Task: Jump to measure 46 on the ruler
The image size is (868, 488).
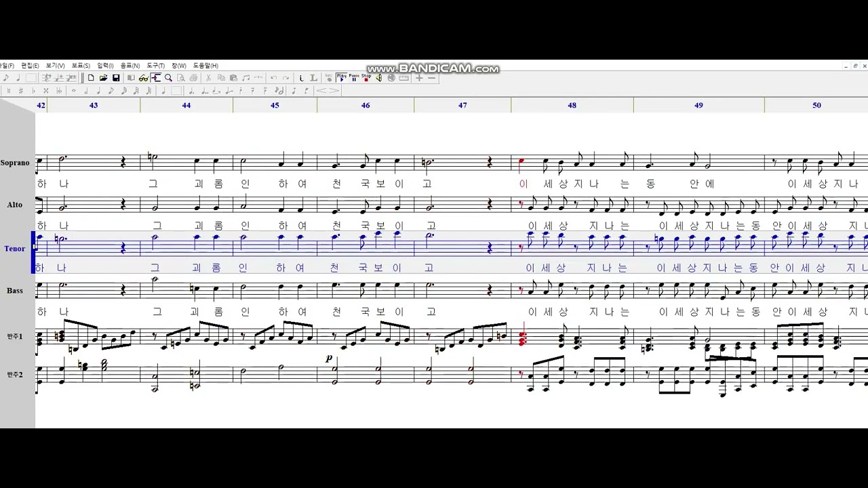Action: coord(366,105)
